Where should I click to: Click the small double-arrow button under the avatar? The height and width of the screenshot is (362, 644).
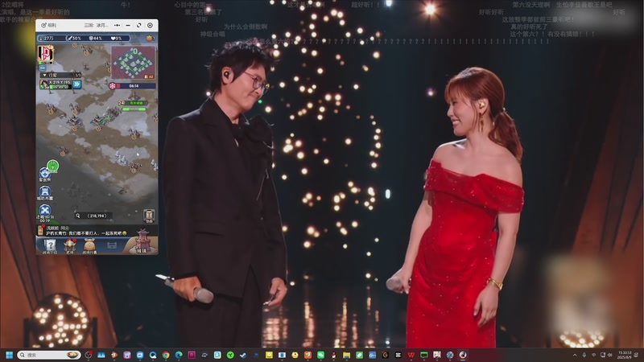tap(43, 68)
